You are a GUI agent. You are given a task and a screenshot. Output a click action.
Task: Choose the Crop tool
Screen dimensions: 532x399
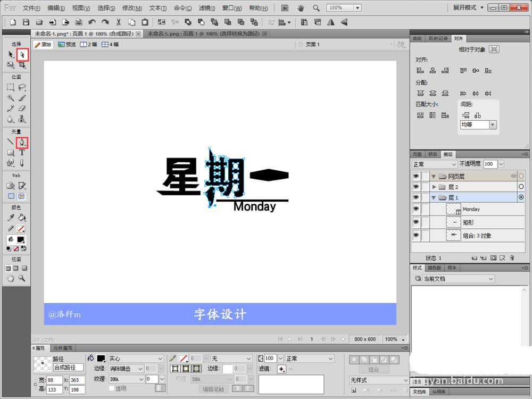coord(22,65)
